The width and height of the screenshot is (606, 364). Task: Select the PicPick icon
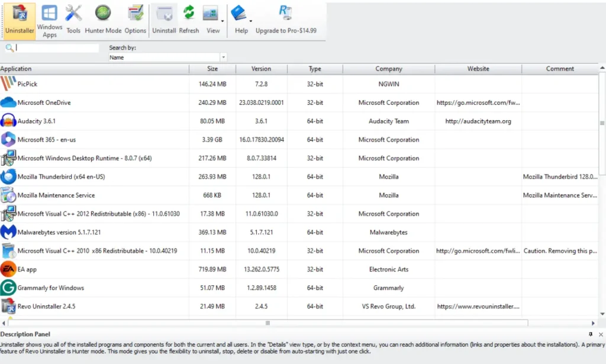(x=8, y=84)
